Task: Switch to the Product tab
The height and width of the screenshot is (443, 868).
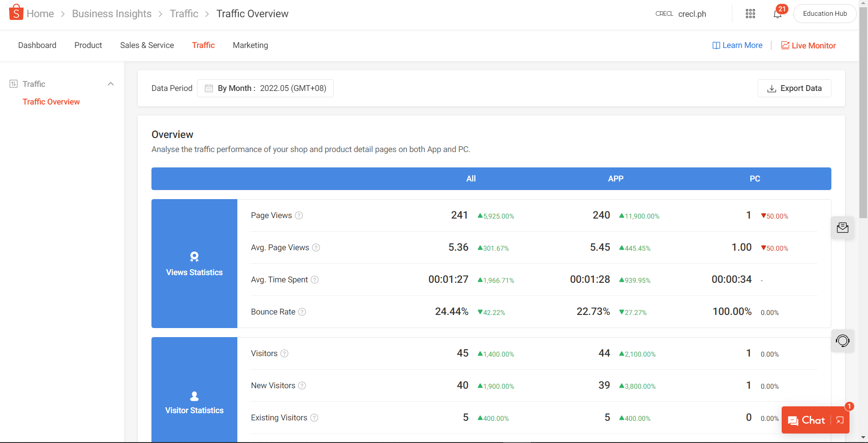Action: point(88,45)
